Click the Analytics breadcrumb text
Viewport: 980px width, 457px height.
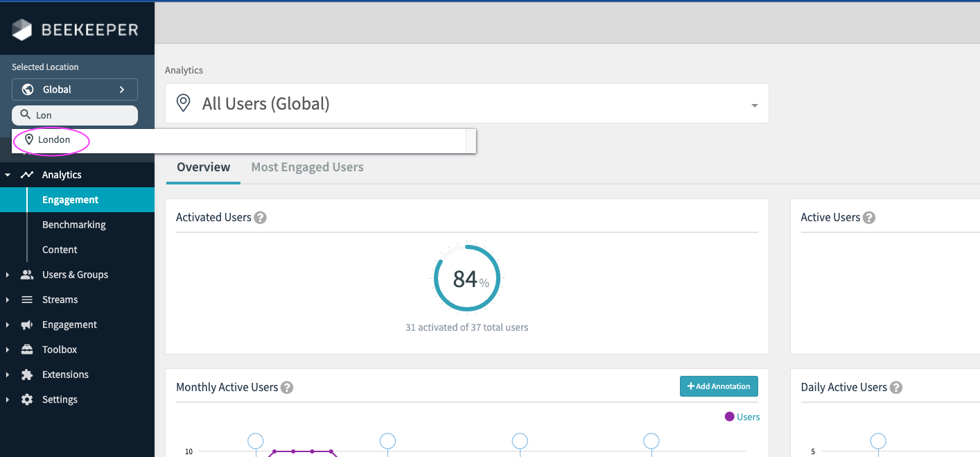tap(184, 70)
